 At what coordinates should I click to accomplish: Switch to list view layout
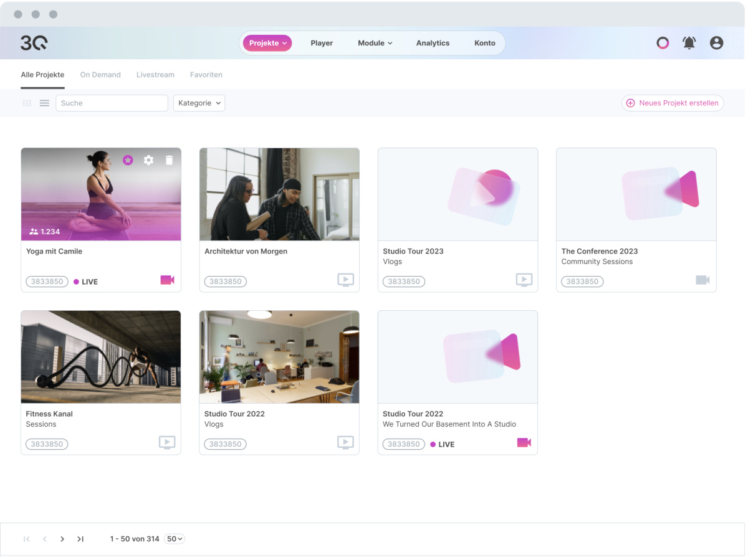click(44, 103)
